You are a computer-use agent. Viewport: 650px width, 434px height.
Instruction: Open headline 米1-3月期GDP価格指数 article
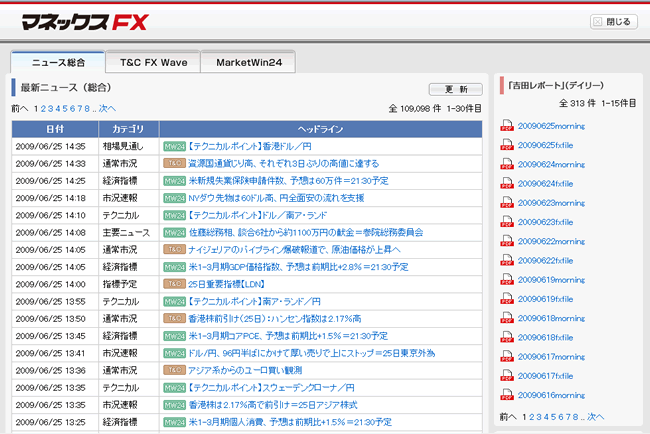point(298,267)
